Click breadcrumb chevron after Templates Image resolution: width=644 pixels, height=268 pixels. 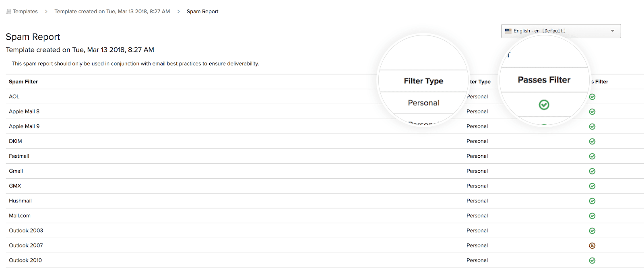pos(46,11)
